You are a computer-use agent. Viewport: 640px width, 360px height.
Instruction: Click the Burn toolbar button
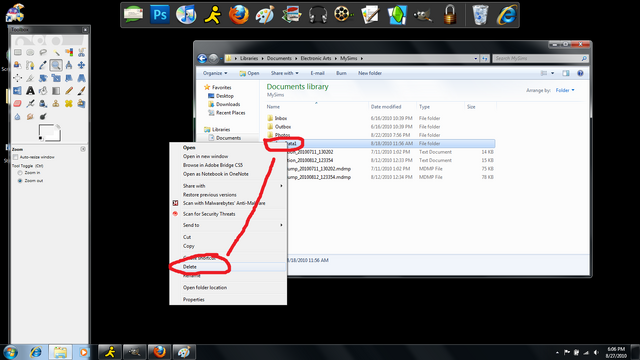pyautogui.click(x=341, y=73)
